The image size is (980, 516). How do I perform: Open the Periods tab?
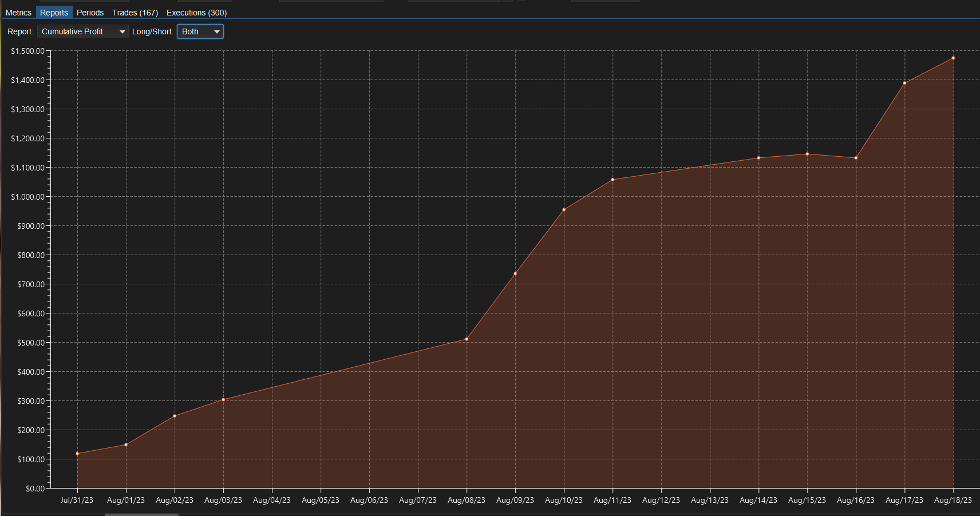click(x=90, y=13)
